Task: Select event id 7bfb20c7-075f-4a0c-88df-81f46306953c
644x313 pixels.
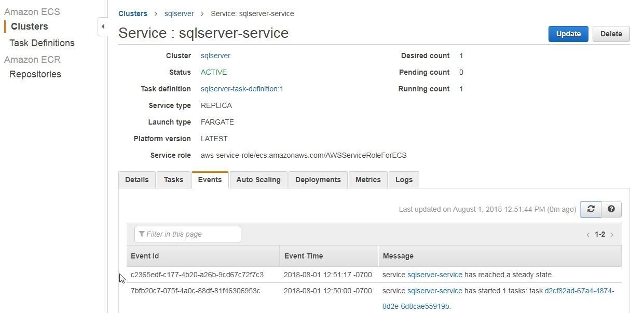Action: (196, 291)
